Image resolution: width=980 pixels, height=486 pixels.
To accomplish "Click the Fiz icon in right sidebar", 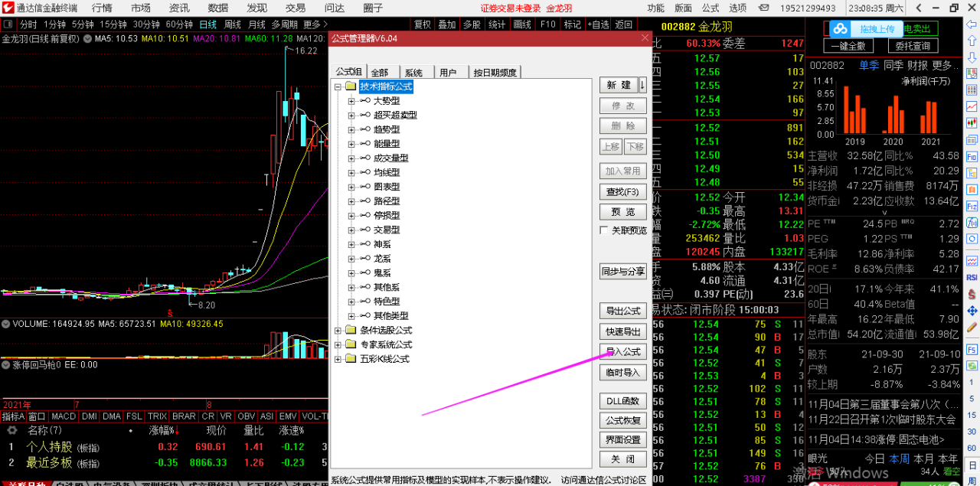I will (972, 206).
